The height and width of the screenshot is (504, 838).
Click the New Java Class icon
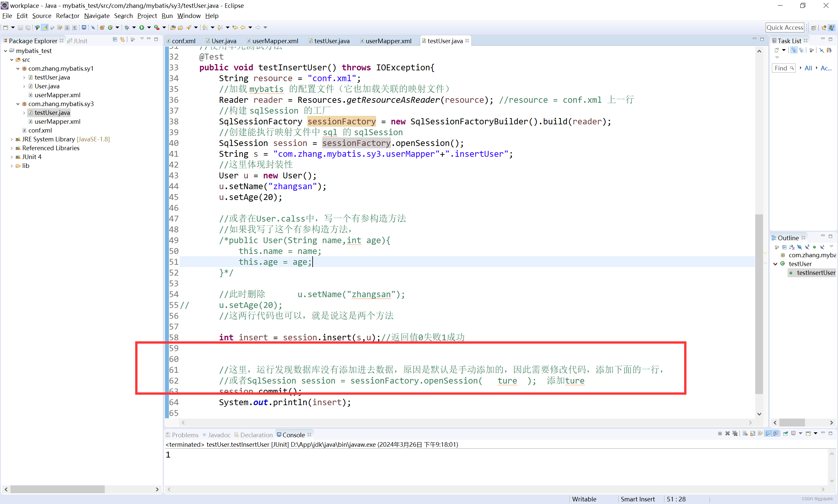pyautogui.click(x=110, y=27)
